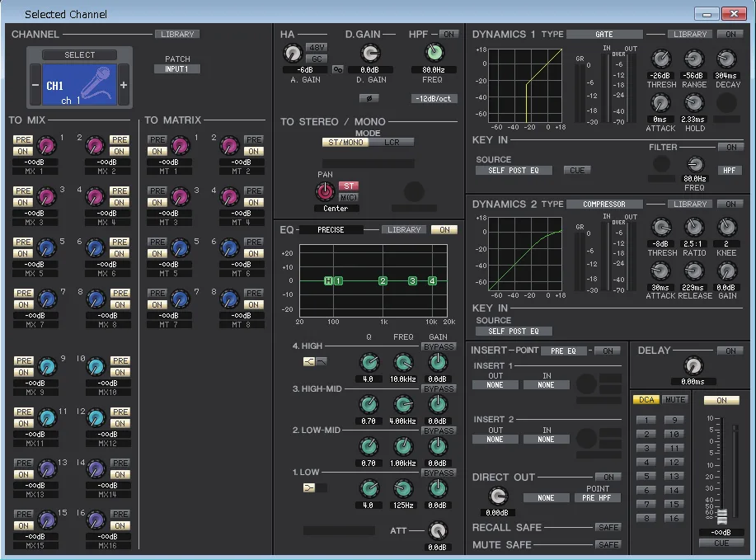Click the compressor KNEE knob

726,227
